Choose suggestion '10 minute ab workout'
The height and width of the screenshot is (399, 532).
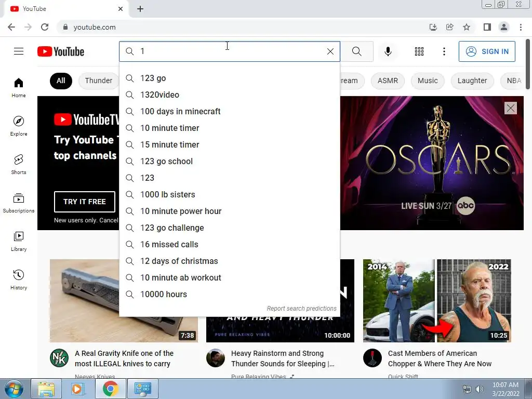point(229,278)
